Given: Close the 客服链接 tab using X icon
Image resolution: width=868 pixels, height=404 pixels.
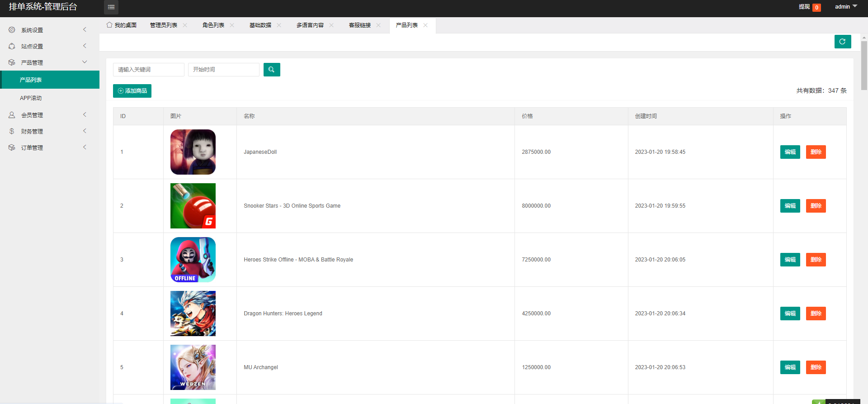Looking at the screenshot, I should 378,25.
